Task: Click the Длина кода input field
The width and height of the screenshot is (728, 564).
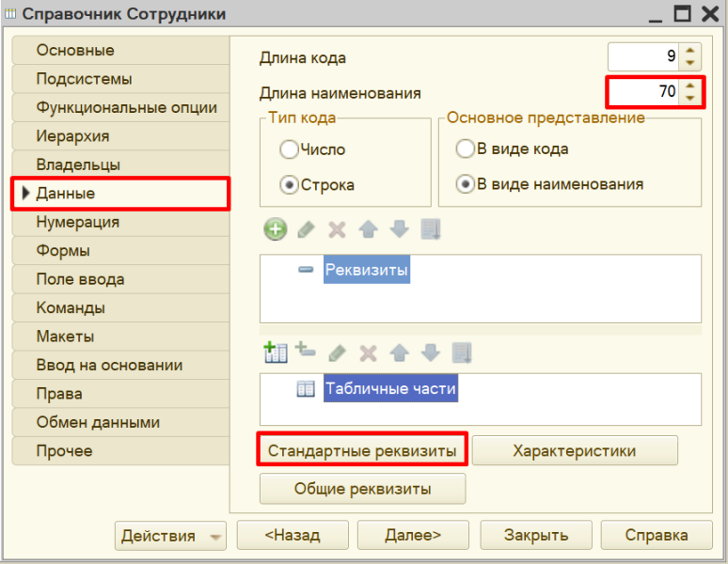Action: [644, 56]
